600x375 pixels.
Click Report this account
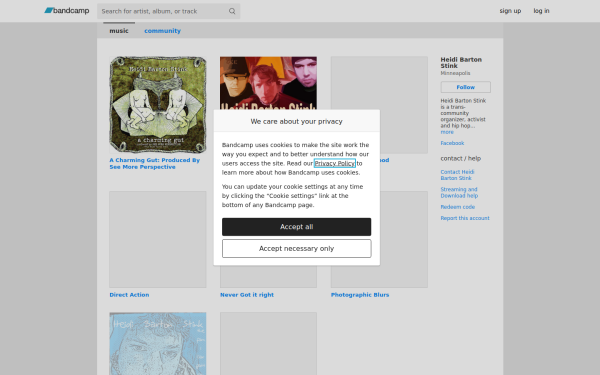(465, 218)
